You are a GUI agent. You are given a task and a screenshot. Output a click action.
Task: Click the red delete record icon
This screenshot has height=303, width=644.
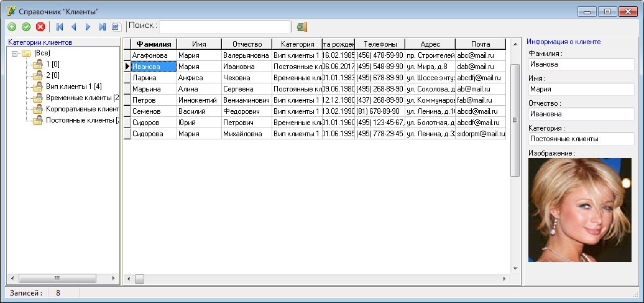point(40,27)
